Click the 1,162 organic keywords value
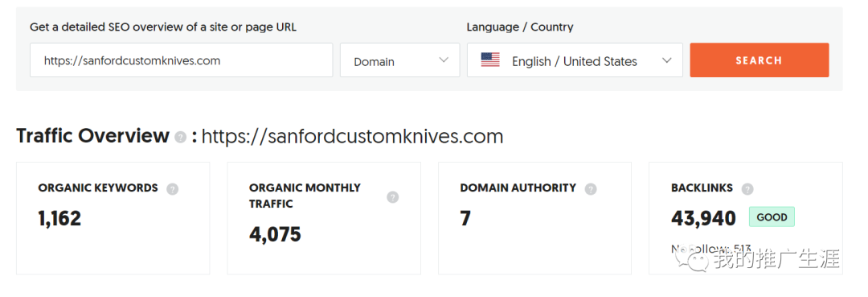The width and height of the screenshot is (868, 297). tap(59, 218)
